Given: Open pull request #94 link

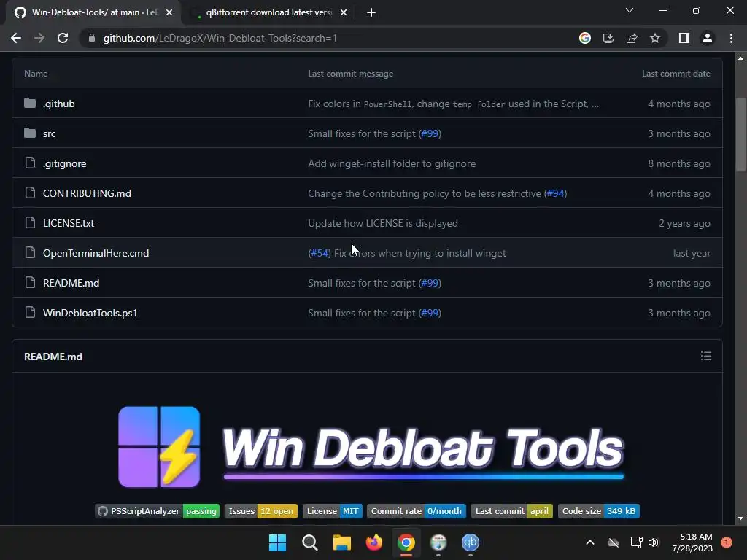Looking at the screenshot, I should [555, 193].
